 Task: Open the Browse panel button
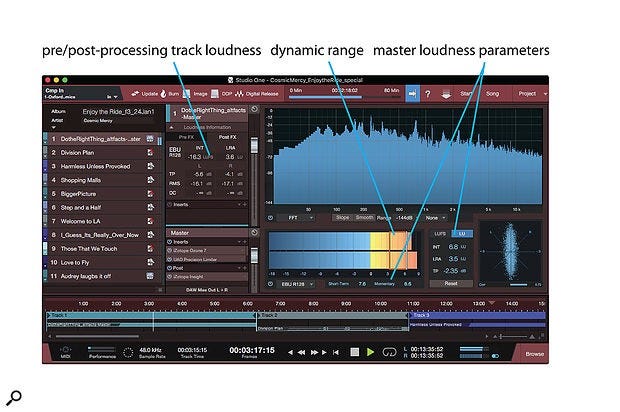pyautogui.click(x=534, y=354)
